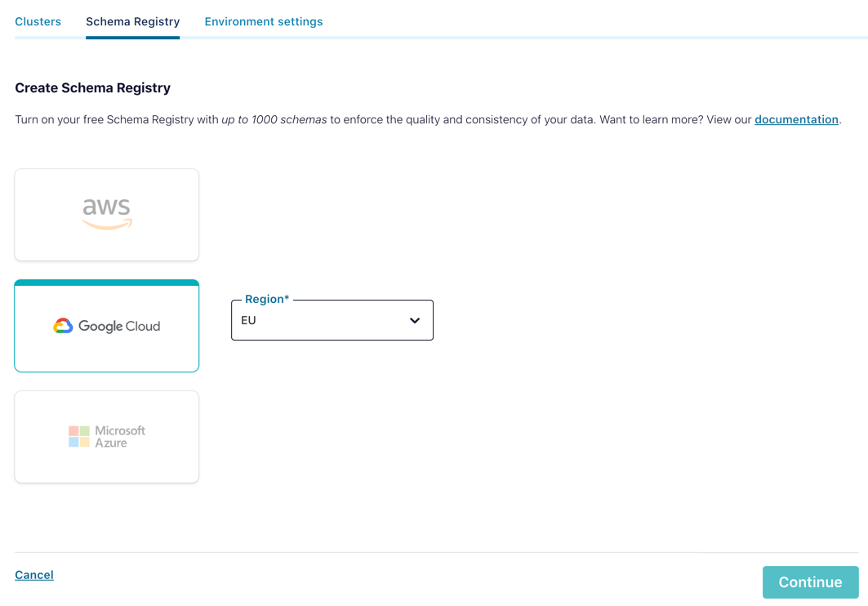Choose the AWS cloud provider card

[107, 215]
